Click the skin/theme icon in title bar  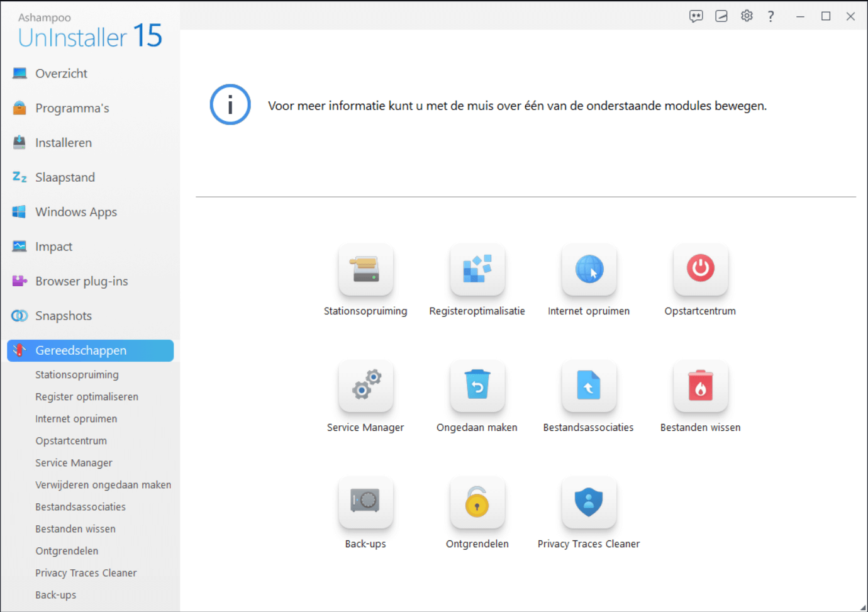coord(721,16)
